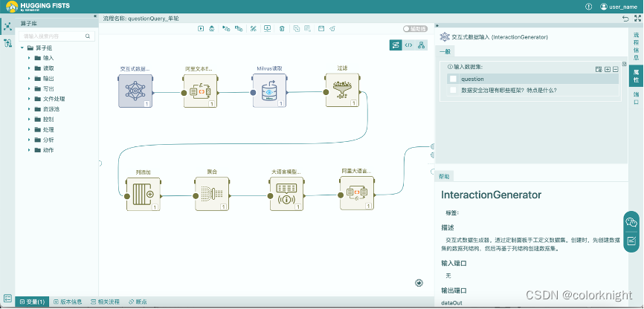This screenshot has width=644, height=309.
Task: Collapse the 算子组 root folder
Action: [22, 48]
